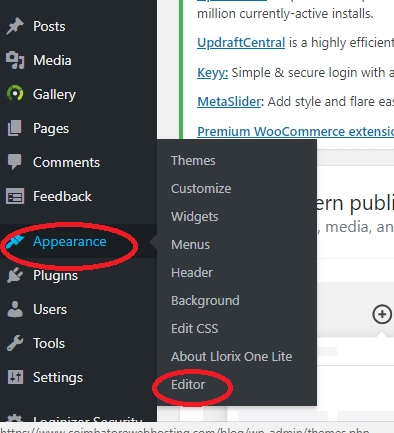Follow the MetaSlider link

click(229, 101)
